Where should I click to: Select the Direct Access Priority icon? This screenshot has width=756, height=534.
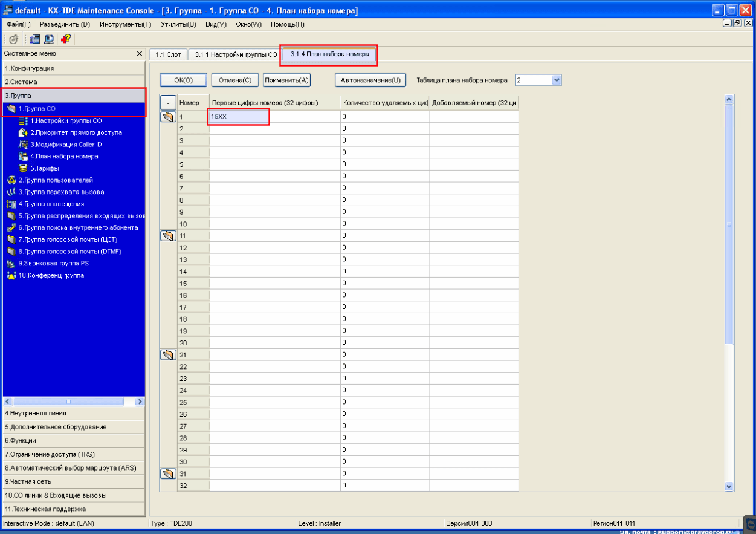point(24,132)
